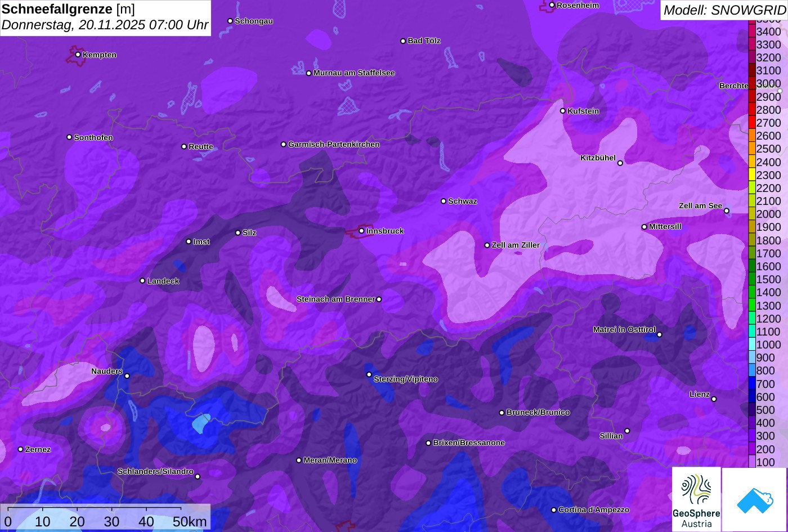The width and height of the screenshot is (788, 532).
Task: Click the '20' mark on the scale bar
Action: [77, 522]
